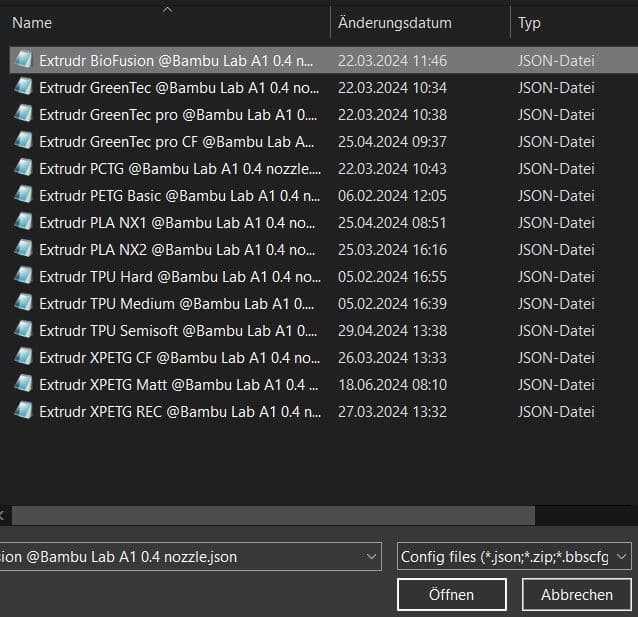Click date 29.04.2024 13:38
Viewport: 638px width, 617px height.
(x=392, y=331)
